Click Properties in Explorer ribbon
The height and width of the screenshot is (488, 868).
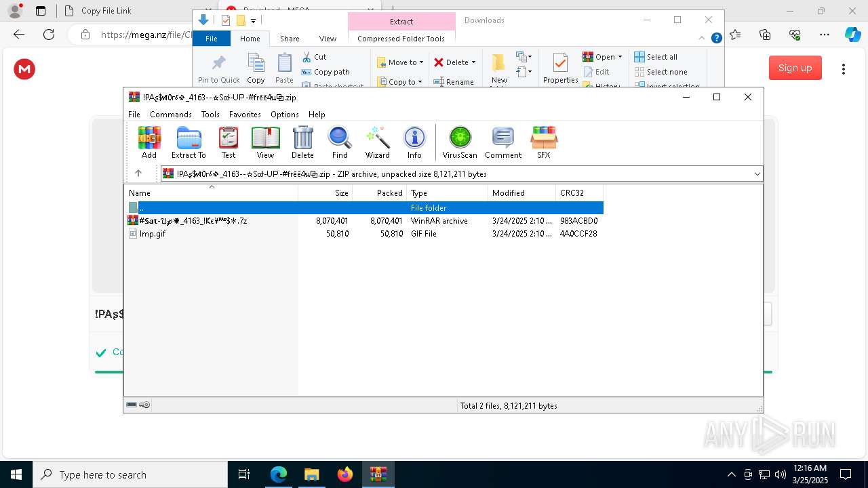(560, 68)
